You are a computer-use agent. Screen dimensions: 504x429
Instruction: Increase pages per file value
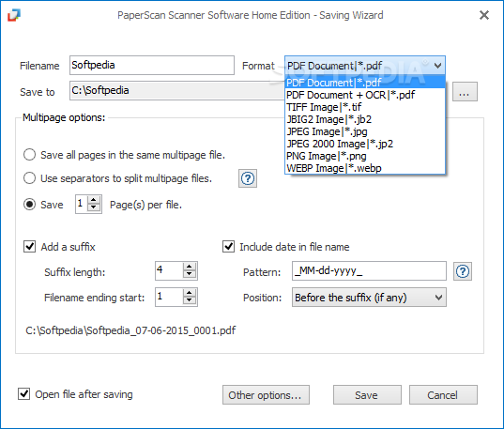(x=94, y=200)
